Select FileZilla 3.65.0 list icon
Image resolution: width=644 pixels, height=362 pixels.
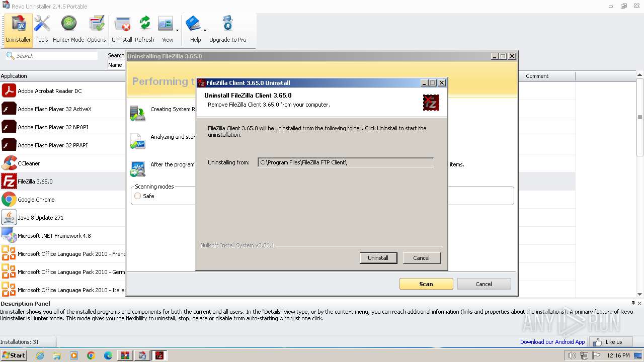[9, 182]
